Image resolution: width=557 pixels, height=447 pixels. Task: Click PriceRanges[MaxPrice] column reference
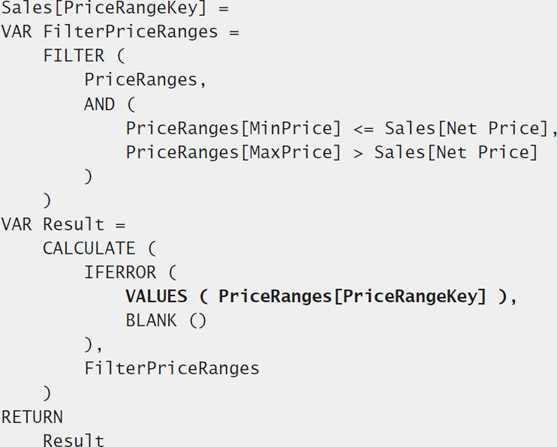pyautogui.click(x=233, y=152)
